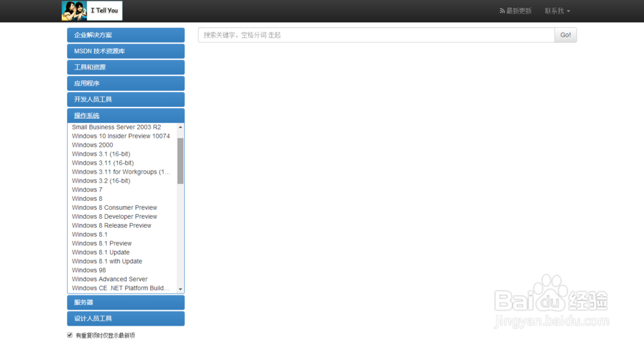Screen dimensions: 644x343
Task: Expand the 企业解决方案 category
Action: click(126, 35)
